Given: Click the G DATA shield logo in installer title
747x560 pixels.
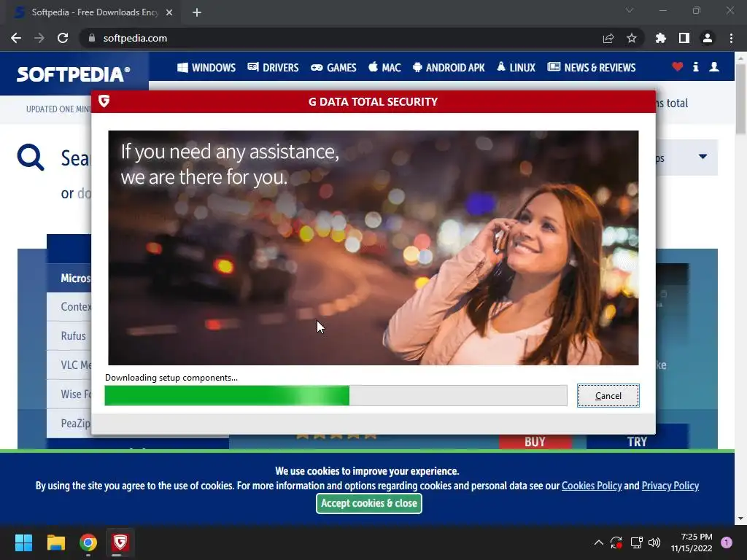Looking at the screenshot, I should coord(104,101).
